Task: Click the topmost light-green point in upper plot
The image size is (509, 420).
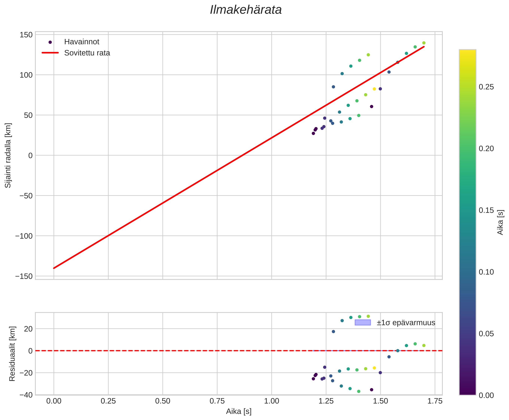Action: click(424, 43)
